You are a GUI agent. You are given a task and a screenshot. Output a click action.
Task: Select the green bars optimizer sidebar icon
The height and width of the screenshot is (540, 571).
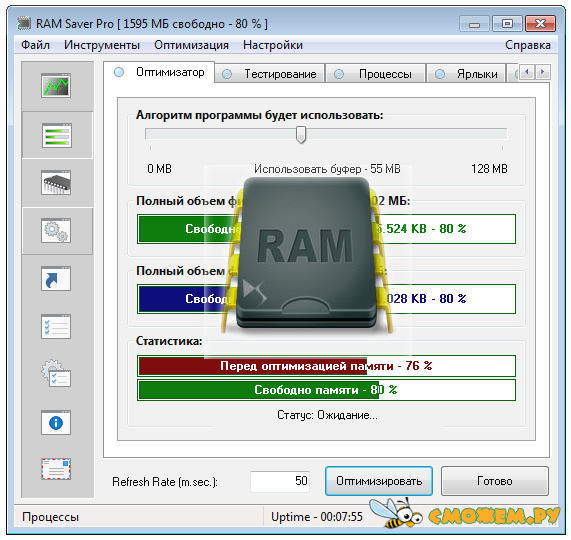56,135
